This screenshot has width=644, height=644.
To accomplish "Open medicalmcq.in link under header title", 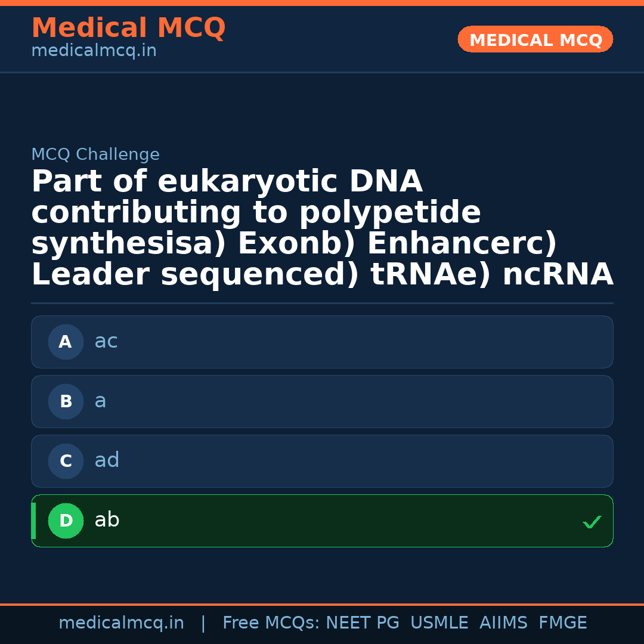I will pos(94,51).
